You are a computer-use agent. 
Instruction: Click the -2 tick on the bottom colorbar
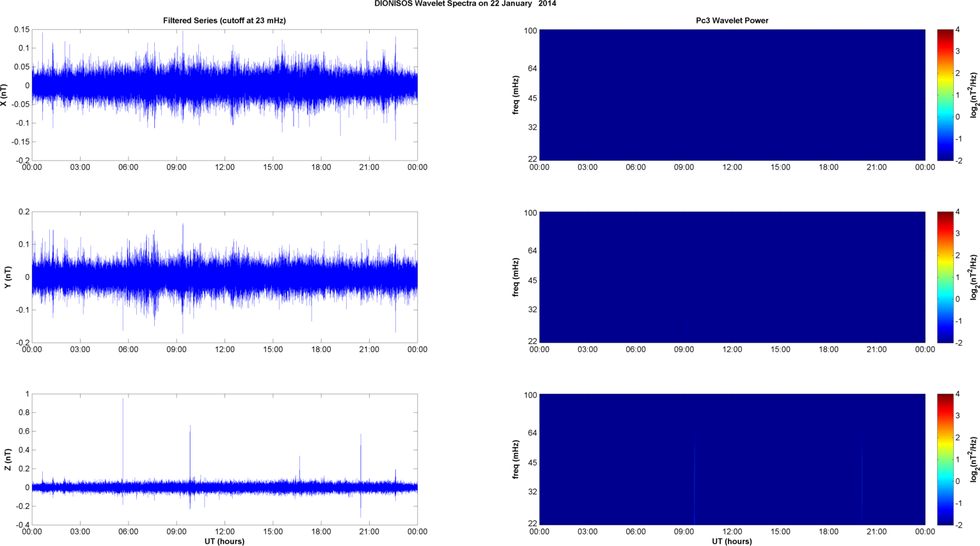pos(958,525)
